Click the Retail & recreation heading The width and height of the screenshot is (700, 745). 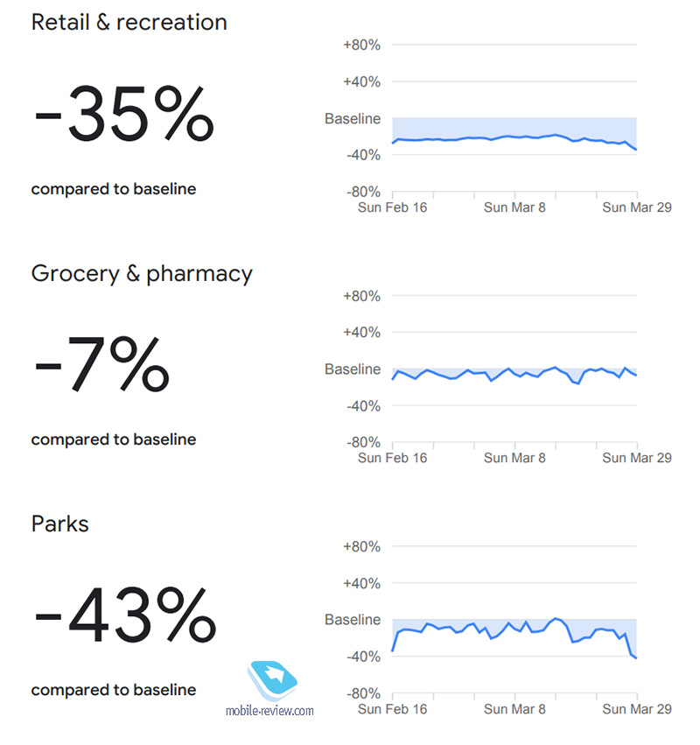pyautogui.click(x=129, y=22)
